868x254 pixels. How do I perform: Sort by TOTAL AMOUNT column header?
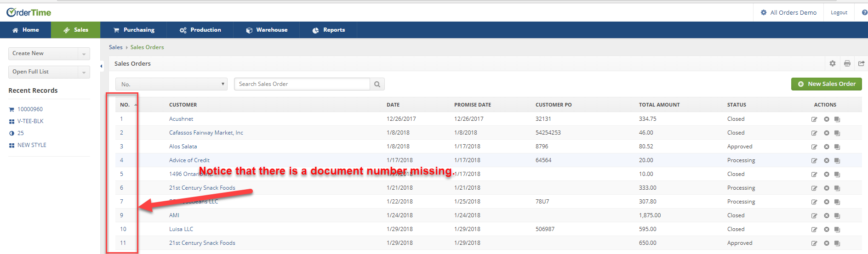point(659,105)
